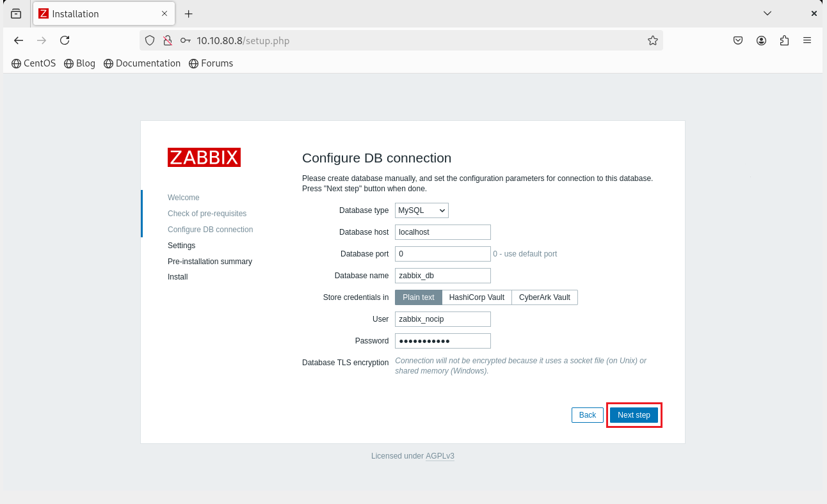Image resolution: width=827 pixels, height=504 pixels.
Task: Reload the current page
Action: click(65, 40)
